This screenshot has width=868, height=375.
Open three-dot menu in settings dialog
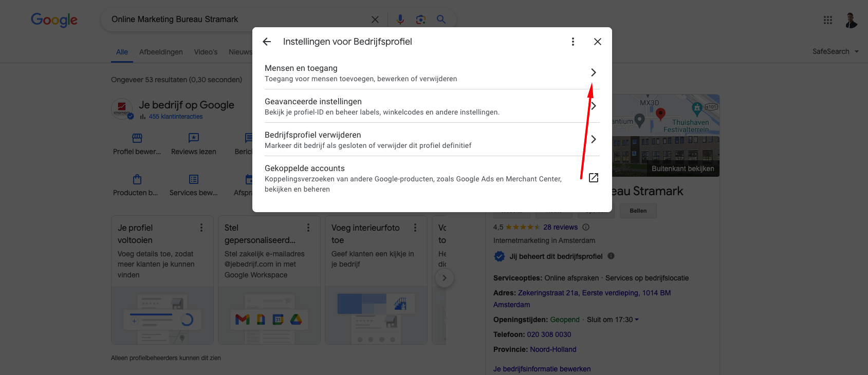(x=573, y=42)
